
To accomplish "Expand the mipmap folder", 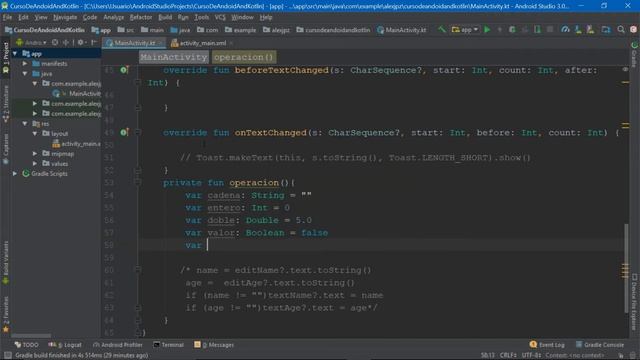I will [35, 153].
